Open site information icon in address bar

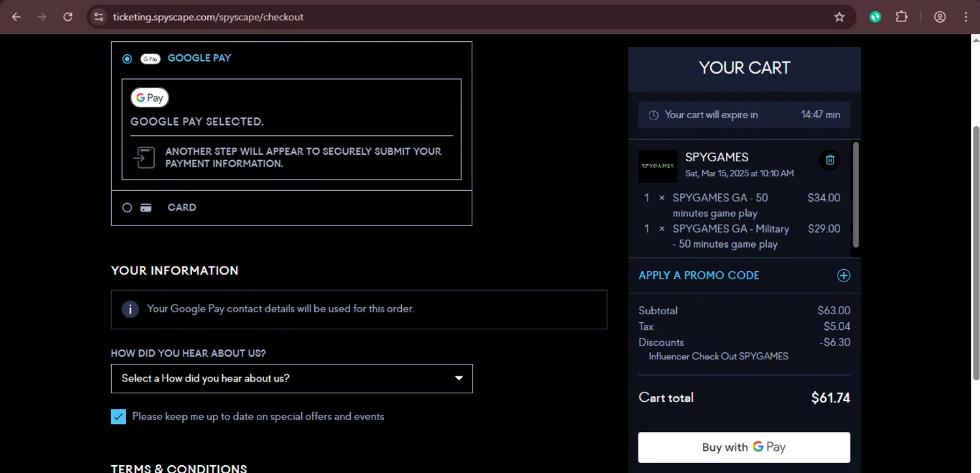pos(99,17)
